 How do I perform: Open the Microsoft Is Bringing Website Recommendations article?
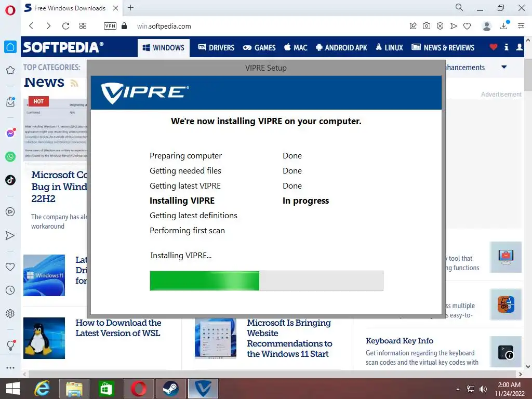click(289, 338)
